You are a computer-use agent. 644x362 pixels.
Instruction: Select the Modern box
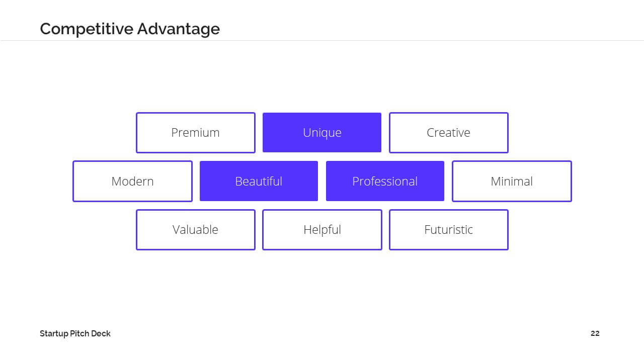(132, 181)
